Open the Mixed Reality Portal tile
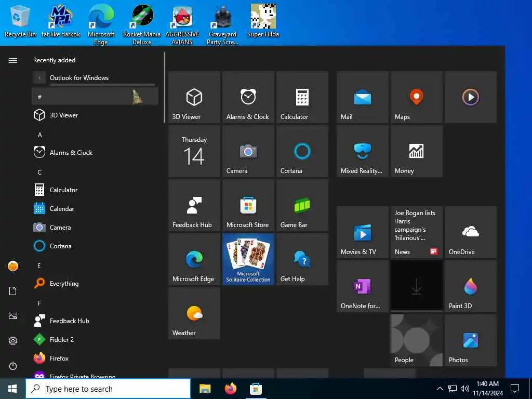 coord(362,151)
